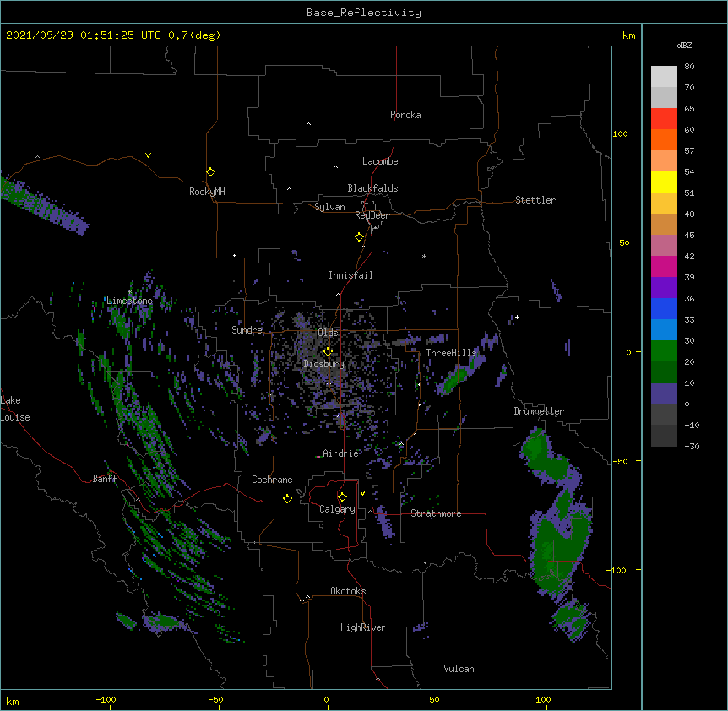Click the RedDeer city label
Image resolution: width=728 pixels, height=711 pixels.
click(x=372, y=215)
